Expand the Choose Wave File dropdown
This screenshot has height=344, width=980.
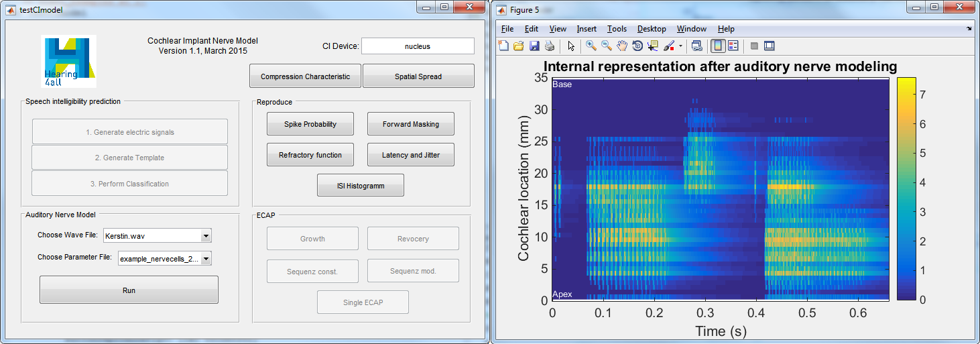206,235
